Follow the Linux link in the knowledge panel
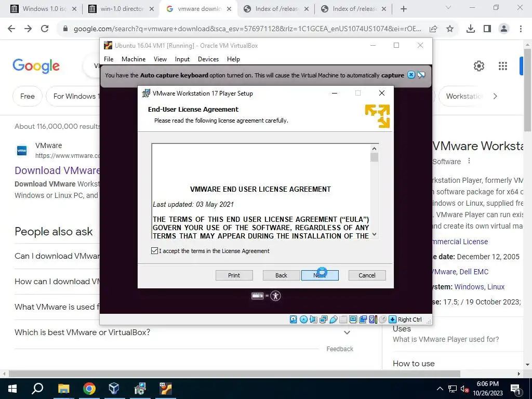 pyautogui.click(x=496, y=287)
